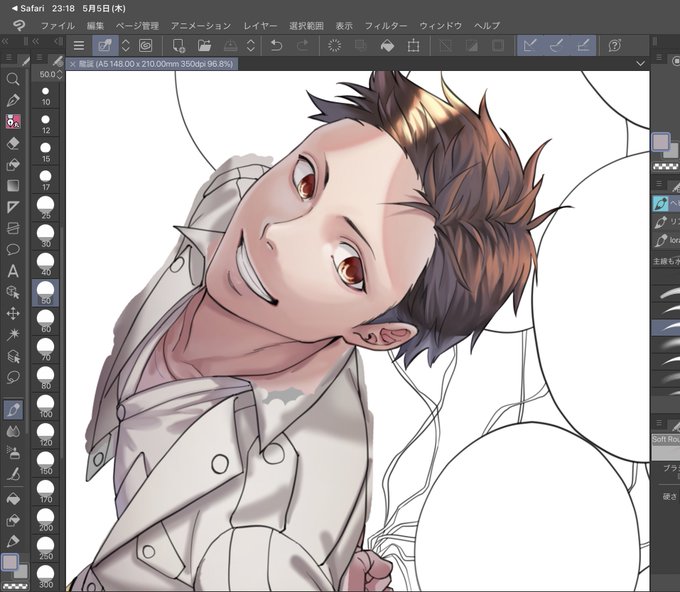Screen dimensions: 680x592
Task: Select the Airbrush spray tool
Action: click(13, 452)
